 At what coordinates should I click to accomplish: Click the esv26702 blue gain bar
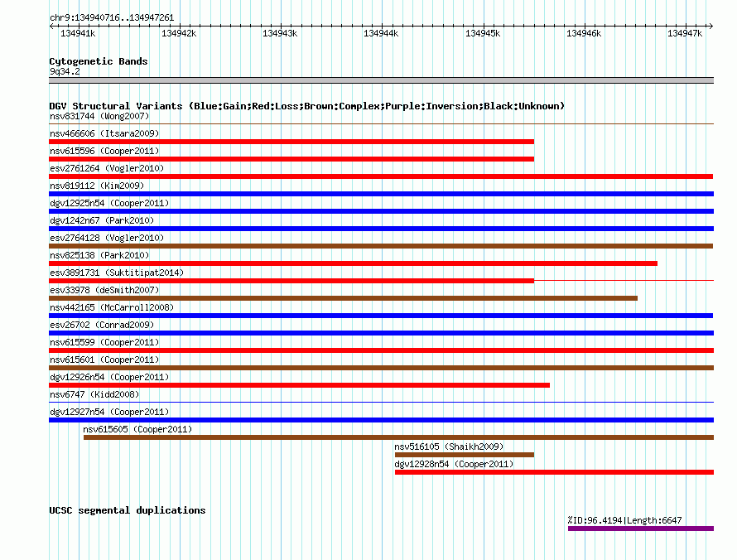tap(381, 333)
